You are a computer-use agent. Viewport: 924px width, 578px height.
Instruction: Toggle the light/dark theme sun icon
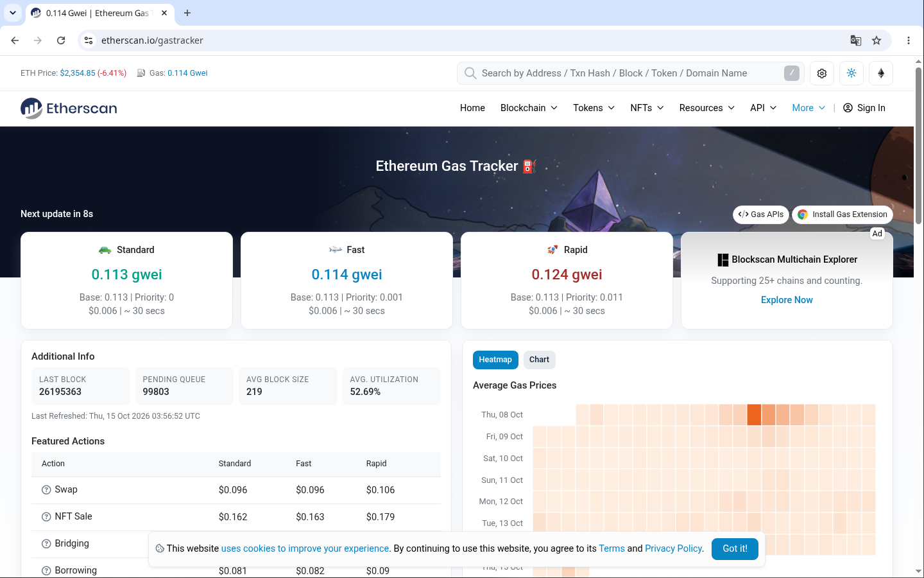pos(851,73)
